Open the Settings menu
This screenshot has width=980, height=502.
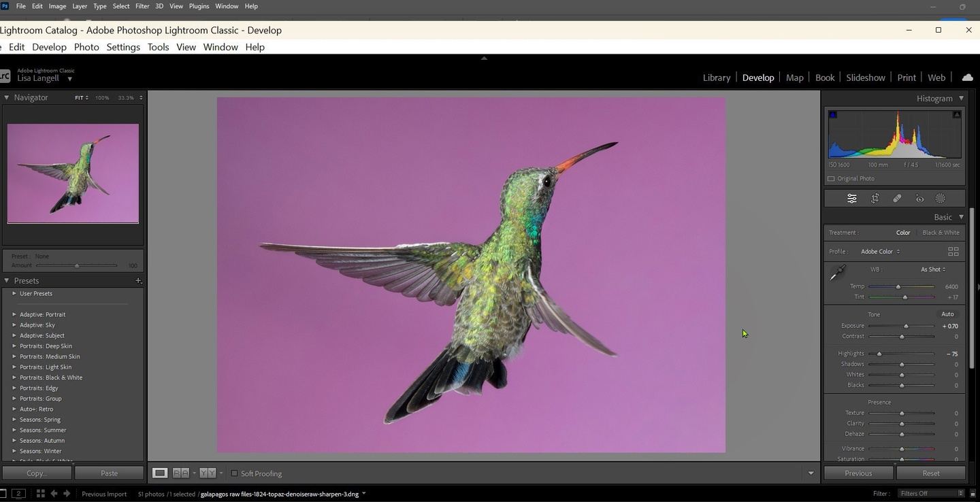123,47
